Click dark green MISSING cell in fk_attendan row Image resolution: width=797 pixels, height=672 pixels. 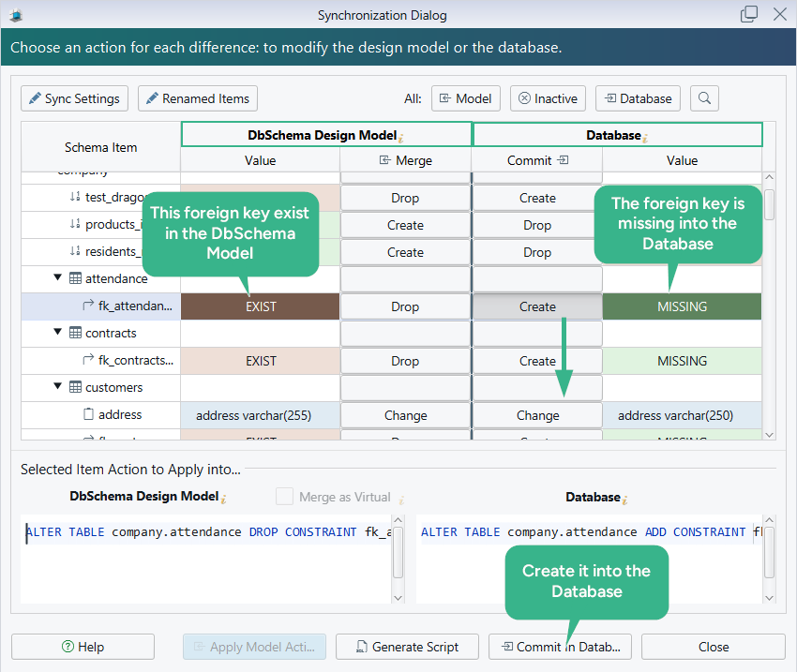[682, 306]
